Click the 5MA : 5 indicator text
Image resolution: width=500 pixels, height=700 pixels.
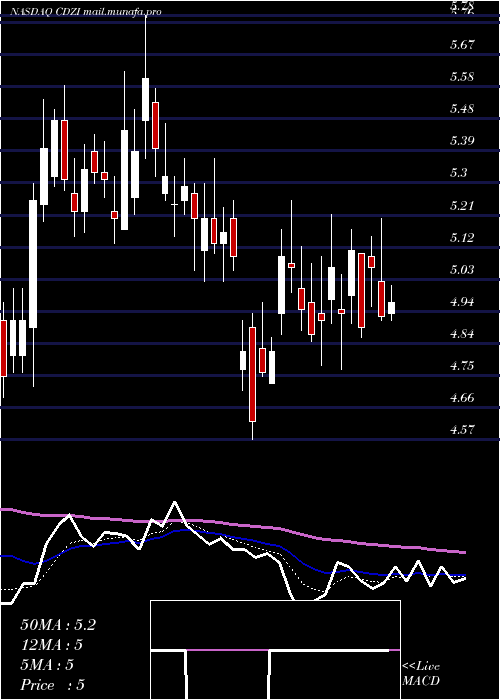[47, 665]
